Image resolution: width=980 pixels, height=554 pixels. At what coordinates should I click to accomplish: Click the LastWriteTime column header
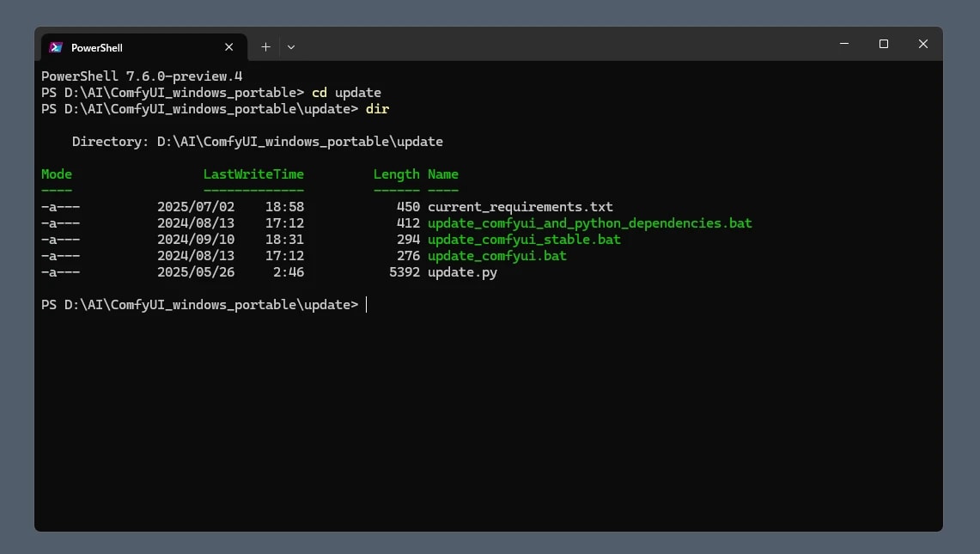click(253, 174)
